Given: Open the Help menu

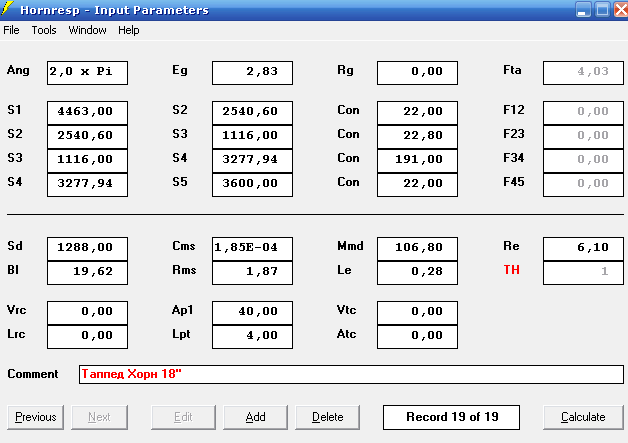Looking at the screenshot, I should (129, 30).
